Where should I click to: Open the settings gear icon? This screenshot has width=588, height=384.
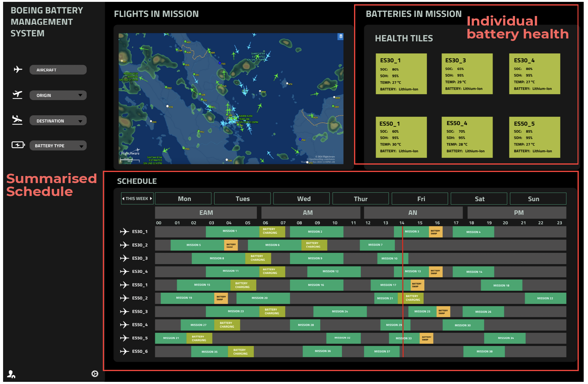point(95,374)
